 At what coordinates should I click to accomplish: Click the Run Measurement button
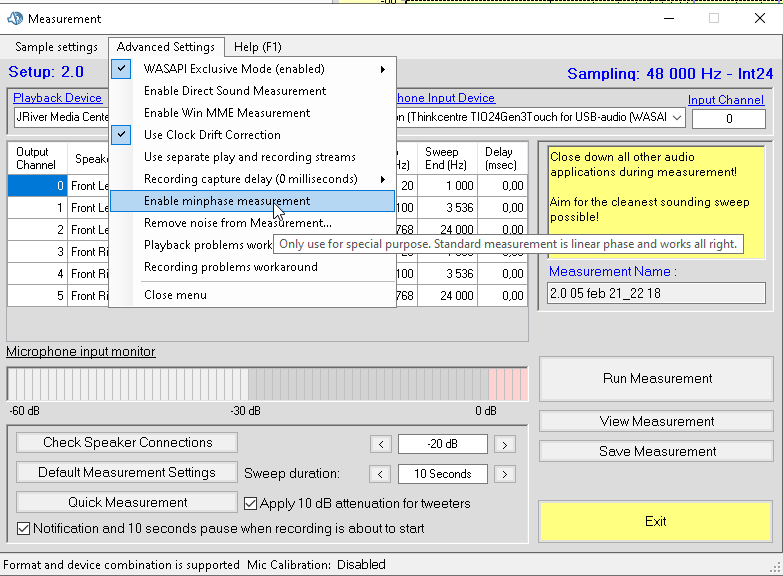(657, 379)
